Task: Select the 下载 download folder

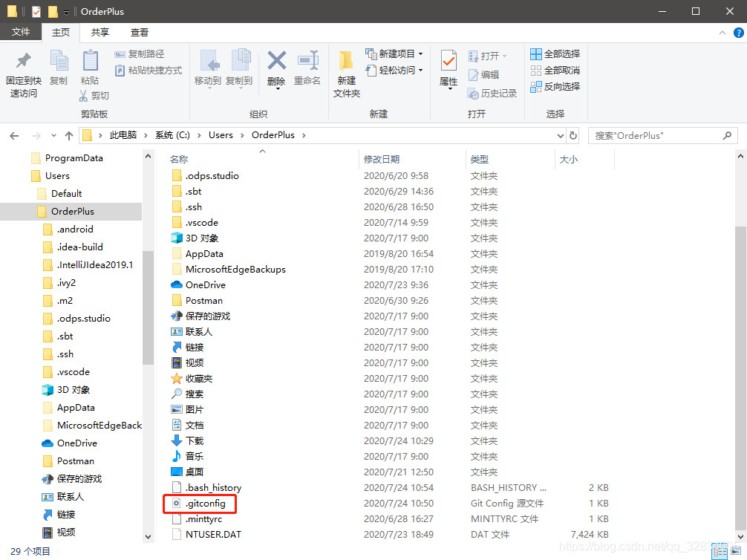Action: [x=187, y=441]
